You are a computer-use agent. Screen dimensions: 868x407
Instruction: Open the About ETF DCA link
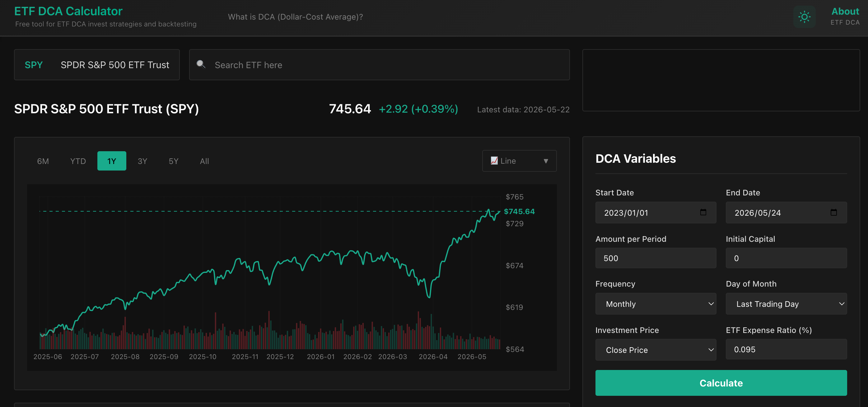845,16
